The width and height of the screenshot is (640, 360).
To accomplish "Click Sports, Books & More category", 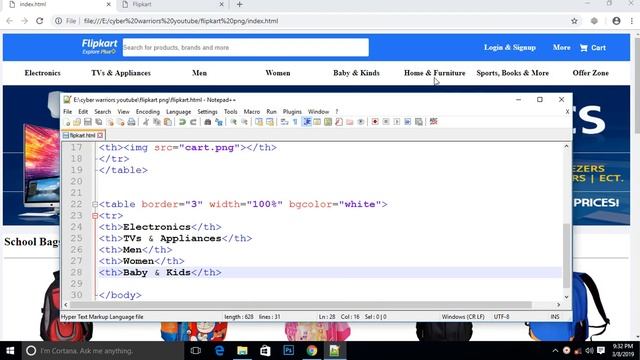I will [x=513, y=73].
